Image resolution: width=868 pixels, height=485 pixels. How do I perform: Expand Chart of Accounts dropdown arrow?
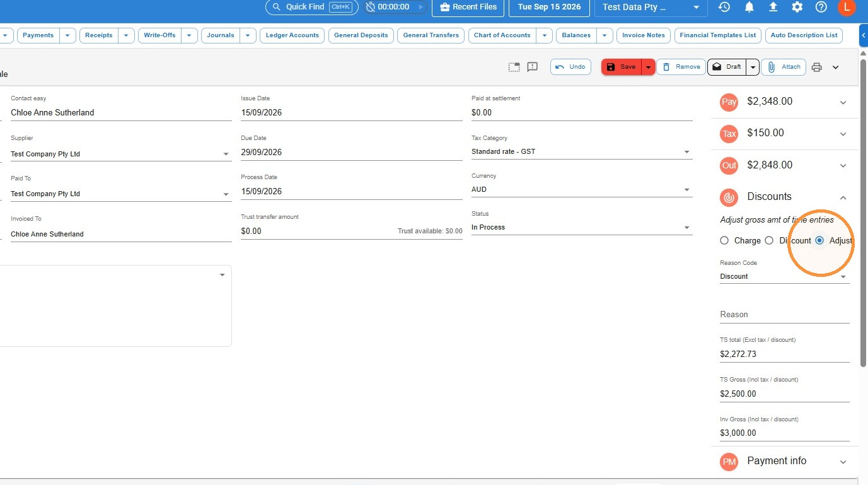point(545,35)
